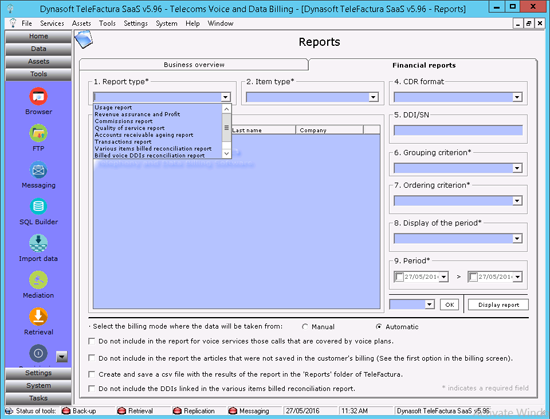Open the File menu
The width and height of the screenshot is (550, 419).
point(27,23)
